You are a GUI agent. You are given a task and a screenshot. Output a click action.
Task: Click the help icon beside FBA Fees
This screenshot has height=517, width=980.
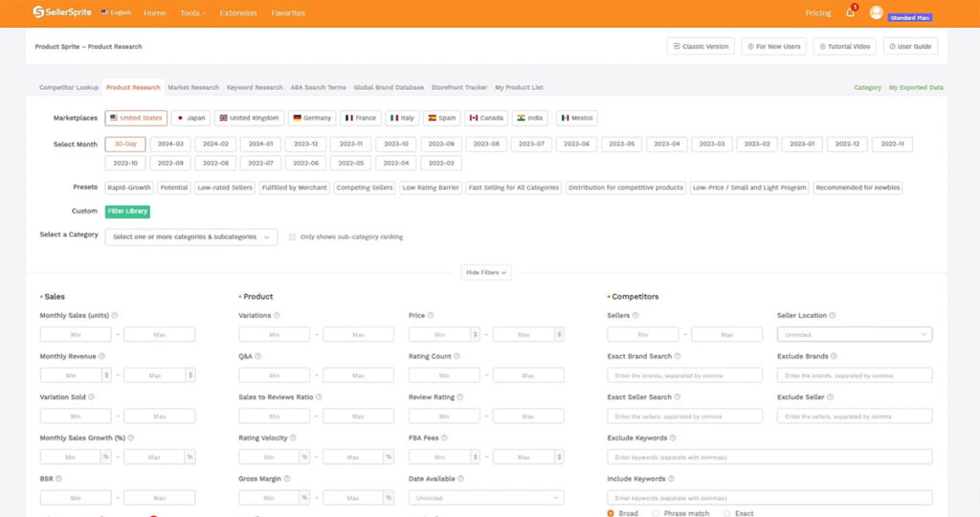444,438
